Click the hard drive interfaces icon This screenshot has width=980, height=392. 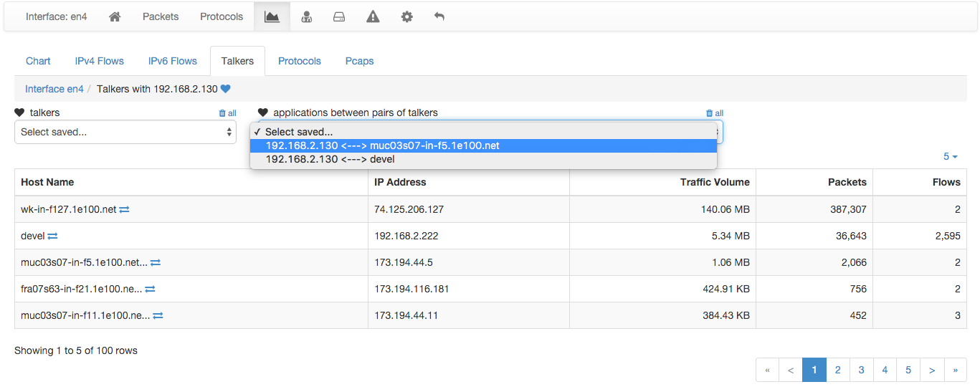coord(339,16)
